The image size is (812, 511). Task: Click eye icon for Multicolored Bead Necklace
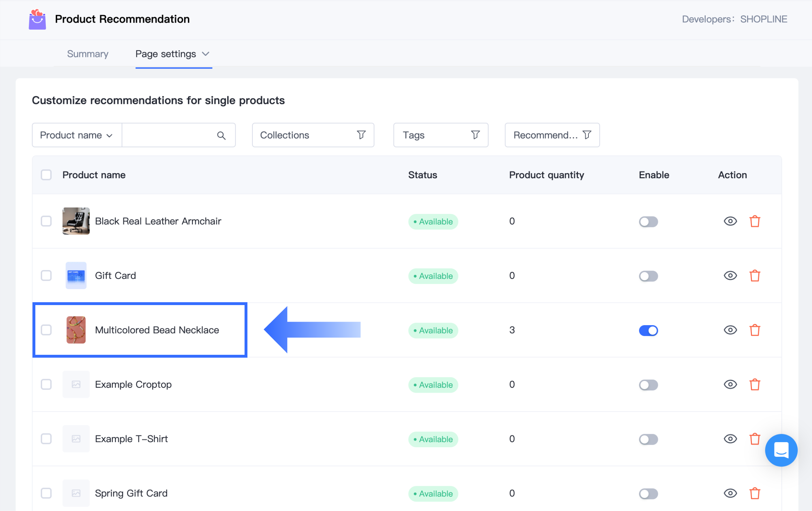[730, 330]
